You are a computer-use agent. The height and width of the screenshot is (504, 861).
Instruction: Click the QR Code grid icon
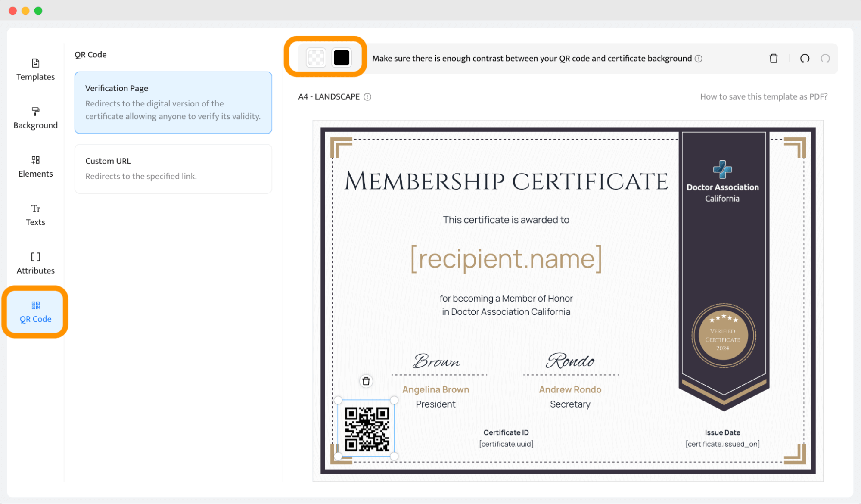[35, 305]
